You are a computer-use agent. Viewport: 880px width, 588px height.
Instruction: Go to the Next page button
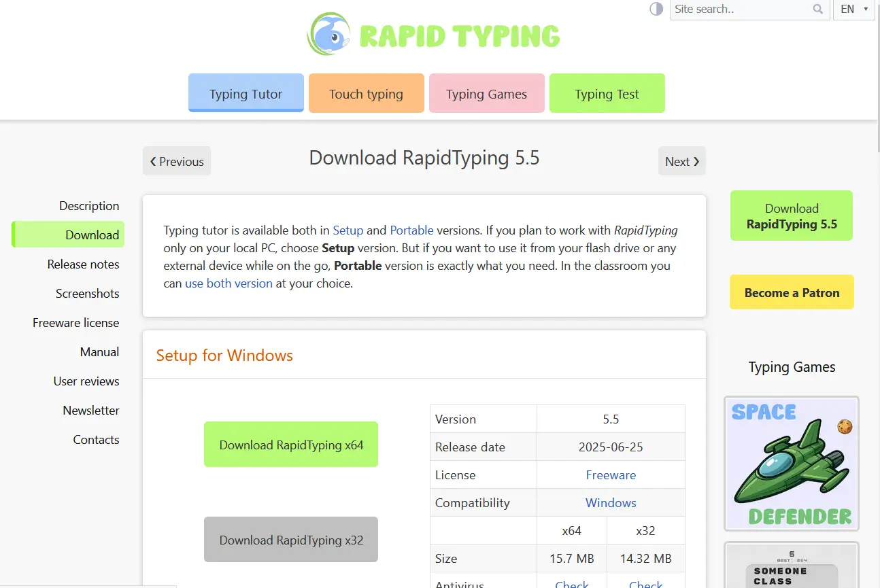682,161
